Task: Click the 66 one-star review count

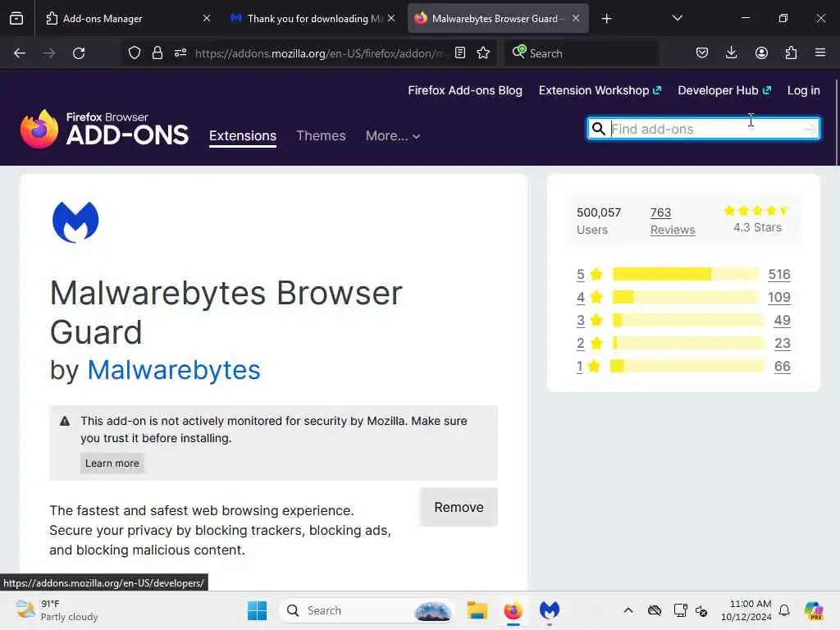Action: pyautogui.click(x=782, y=367)
